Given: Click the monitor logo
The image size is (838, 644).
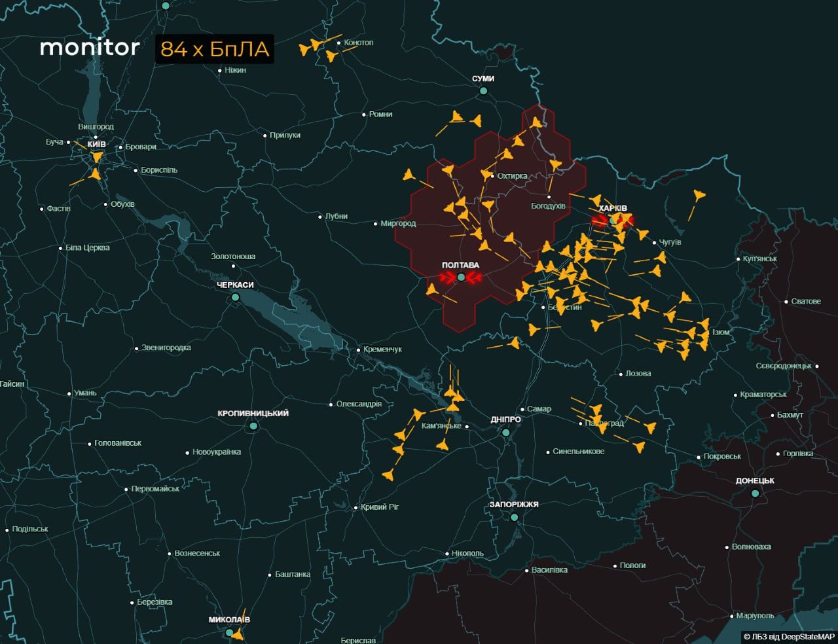Looking at the screenshot, I should pos(90,48).
